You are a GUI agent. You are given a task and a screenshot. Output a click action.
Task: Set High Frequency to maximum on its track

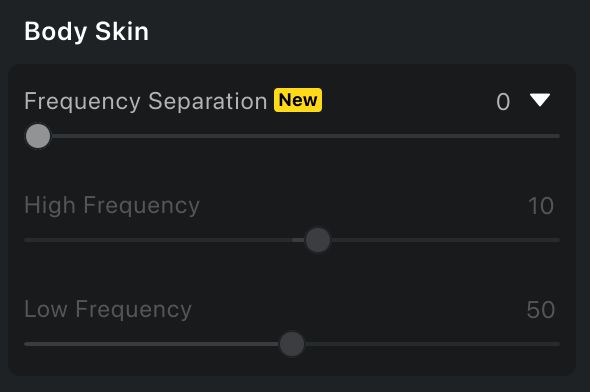558,240
